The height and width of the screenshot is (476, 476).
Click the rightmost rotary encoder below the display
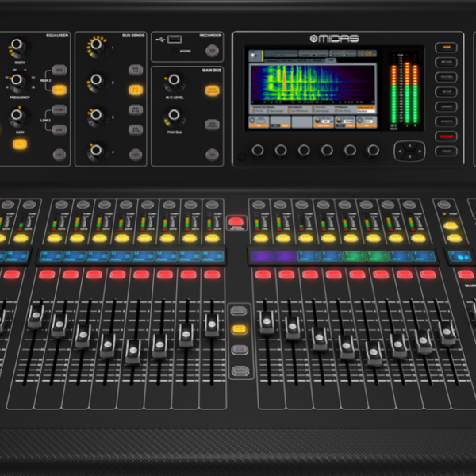click(373, 150)
